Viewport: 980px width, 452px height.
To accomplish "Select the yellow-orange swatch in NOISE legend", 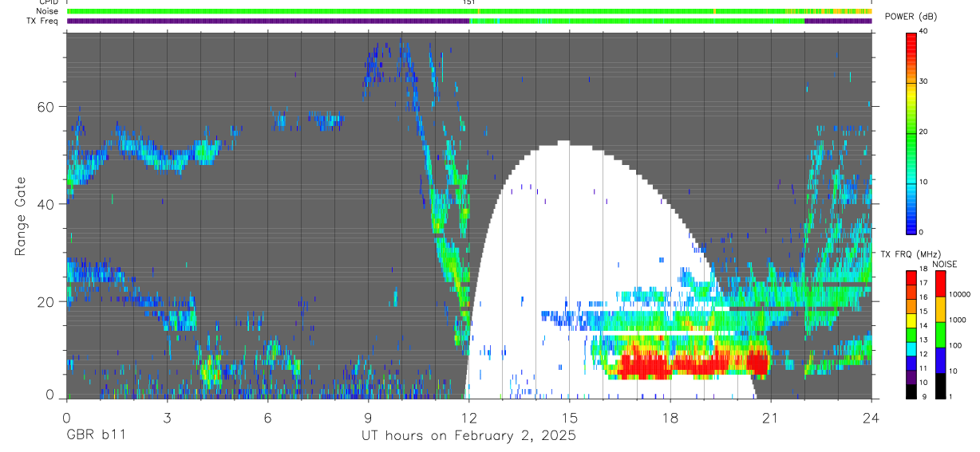I will 941,309.
